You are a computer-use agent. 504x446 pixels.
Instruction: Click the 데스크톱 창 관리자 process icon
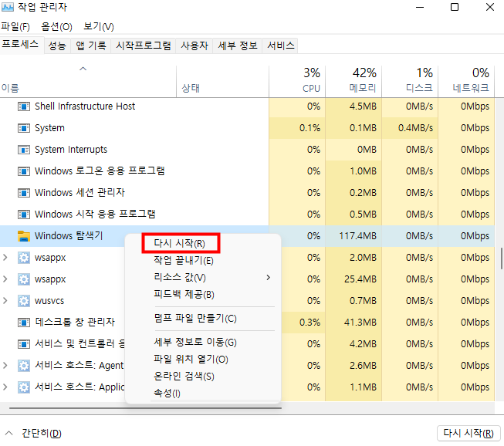(x=24, y=323)
